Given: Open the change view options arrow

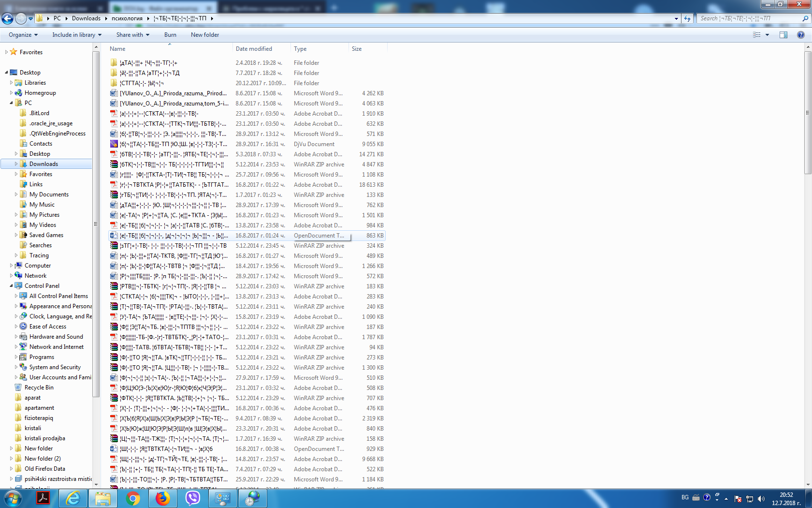Looking at the screenshot, I should coord(767,35).
